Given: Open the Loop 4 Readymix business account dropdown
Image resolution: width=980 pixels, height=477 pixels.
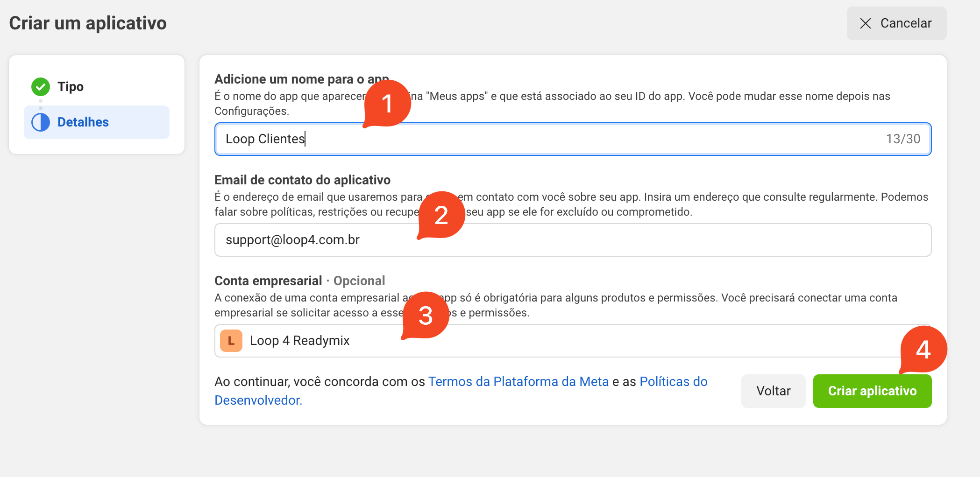Looking at the screenshot, I should pyautogui.click(x=572, y=341).
